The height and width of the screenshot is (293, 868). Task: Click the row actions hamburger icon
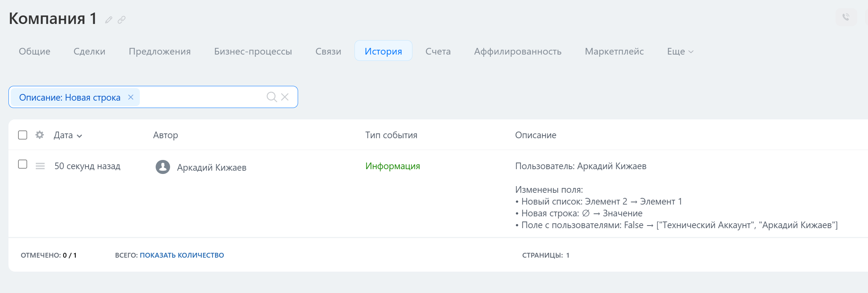coord(40,166)
